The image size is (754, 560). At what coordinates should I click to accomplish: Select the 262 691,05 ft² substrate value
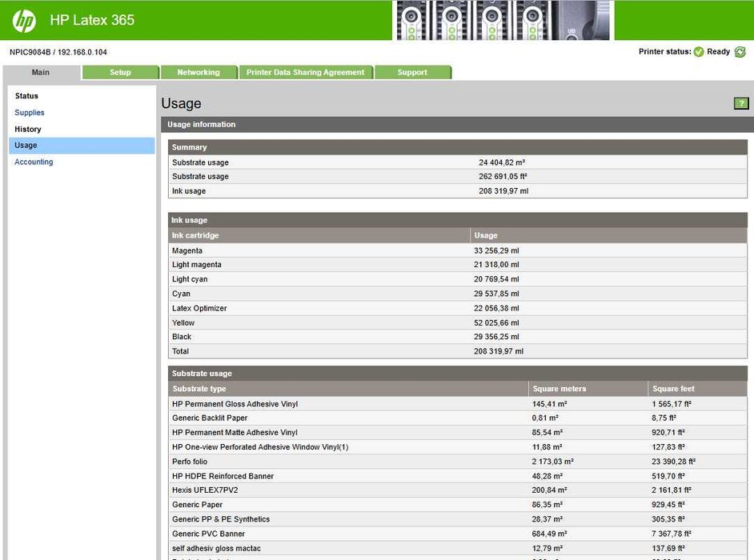coord(503,177)
